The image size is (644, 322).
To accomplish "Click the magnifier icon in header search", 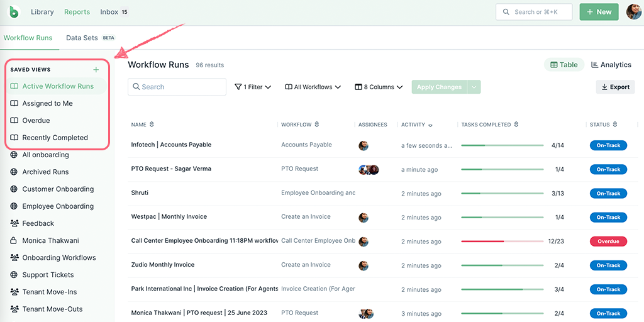I will tap(506, 12).
